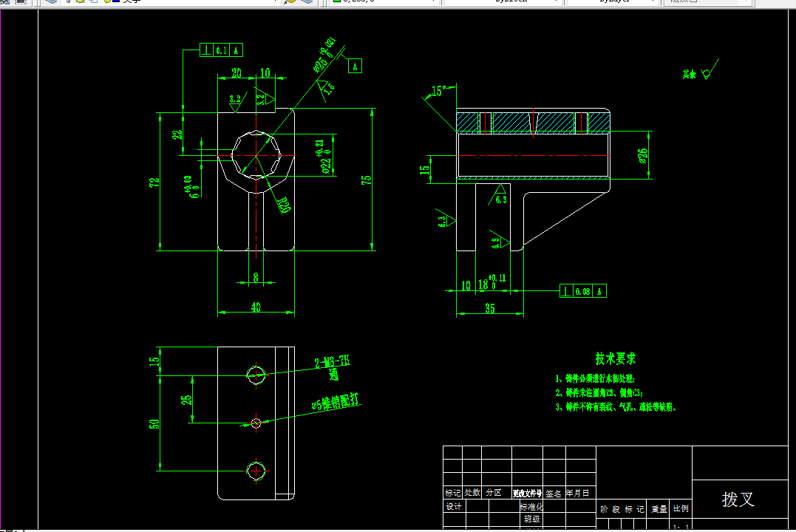Click the 重量 cell in title block
Viewport: 796px width, 532px height.
(x=659, y=508)
